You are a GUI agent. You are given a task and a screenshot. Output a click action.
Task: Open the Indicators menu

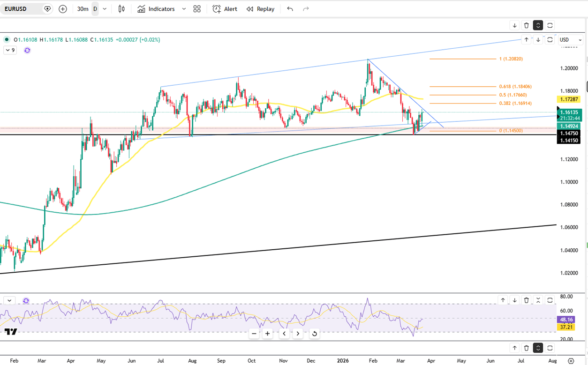pyautogui.click(x=157, y=9)
